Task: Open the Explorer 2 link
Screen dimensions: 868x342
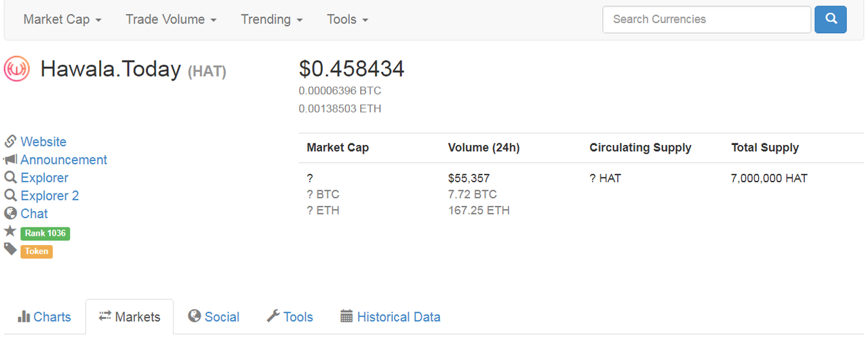Action: [x=50, y=196]
